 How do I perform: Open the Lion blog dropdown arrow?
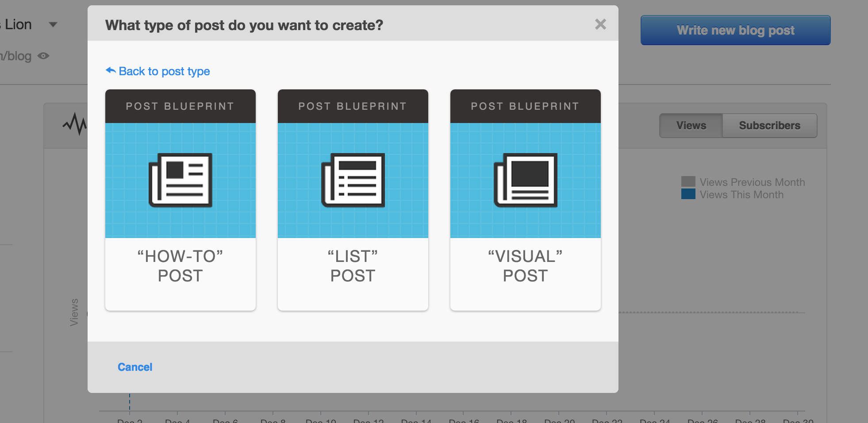point(53,25)
